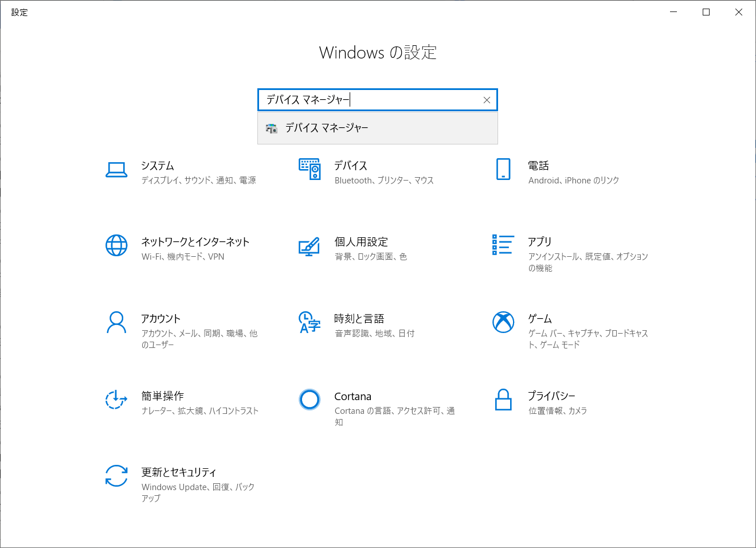
Task: Select デバイス マネージャー search suggestion text
Action: coord(327,128)
